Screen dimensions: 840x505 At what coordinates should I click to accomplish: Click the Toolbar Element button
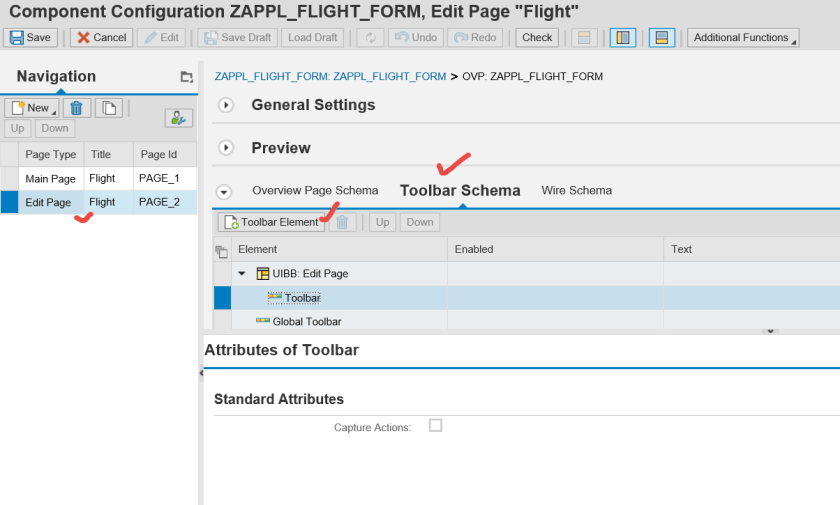pyautogui.click(x=271, y=222)
